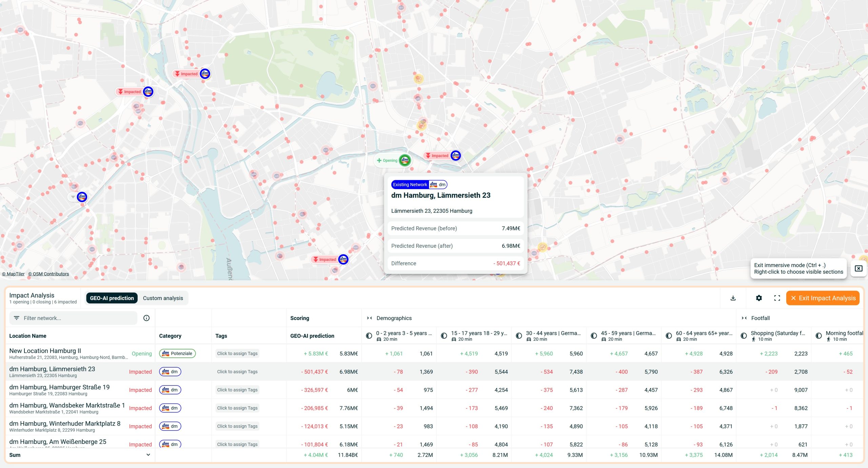Screen dimensions: 868x468
Task: Toggle contrast icon for Morning footfall column
Action: [x=818, y=336]
